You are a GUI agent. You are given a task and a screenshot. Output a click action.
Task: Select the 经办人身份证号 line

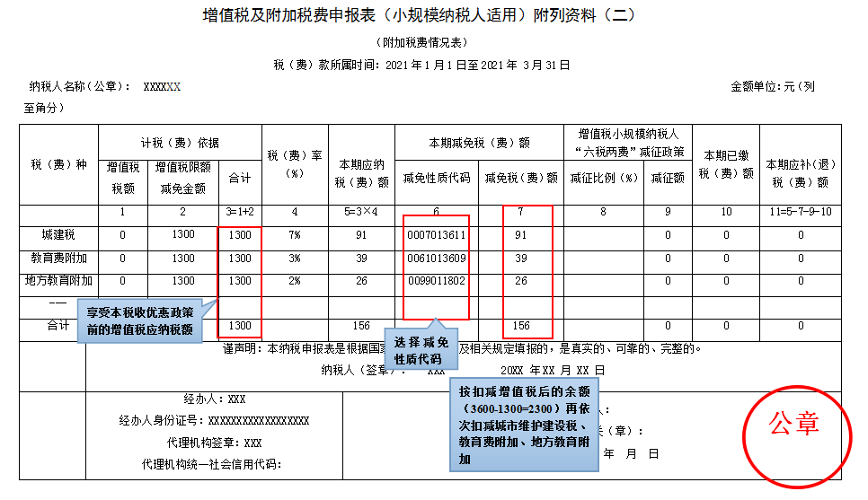(214, 421)
